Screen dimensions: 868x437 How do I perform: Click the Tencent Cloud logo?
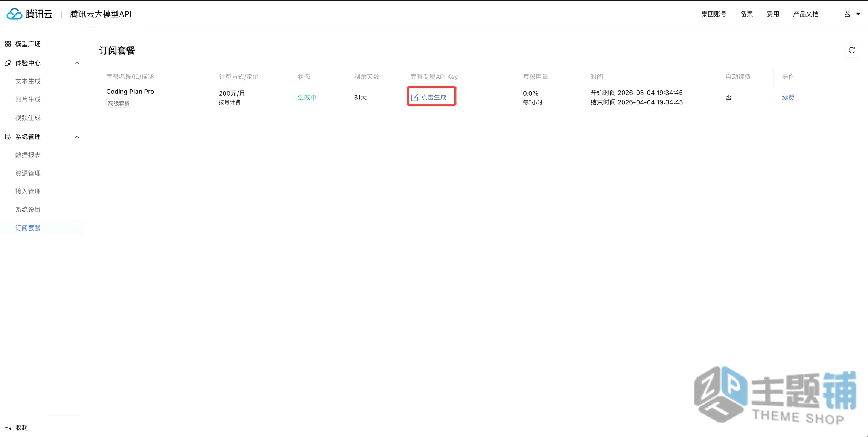tap(29, 14)
